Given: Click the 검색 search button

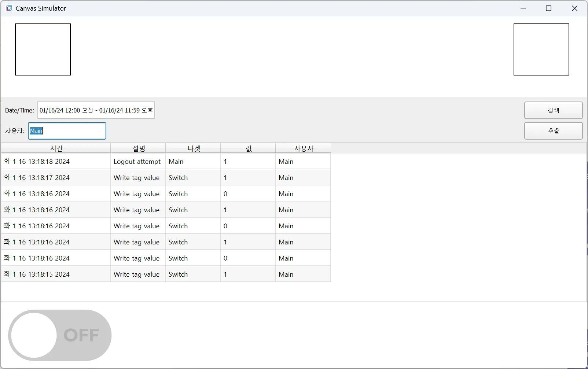Looking at the screenshot, I should 553,110.
